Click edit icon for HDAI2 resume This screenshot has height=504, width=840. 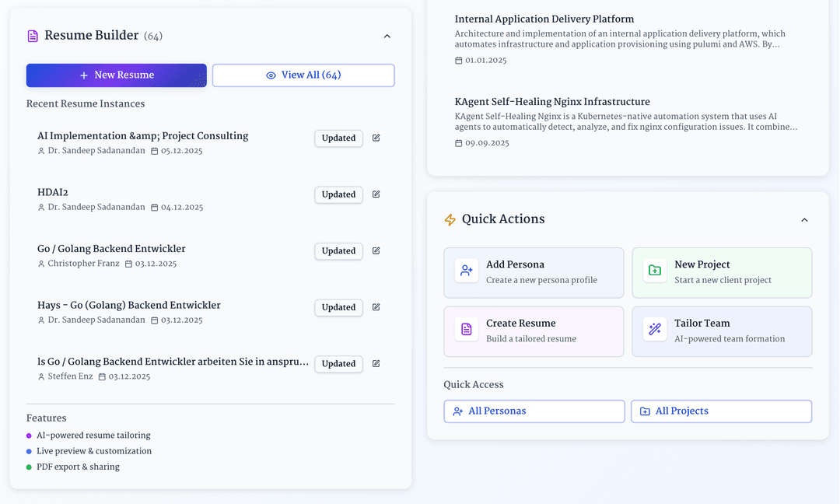click(376, 194)
